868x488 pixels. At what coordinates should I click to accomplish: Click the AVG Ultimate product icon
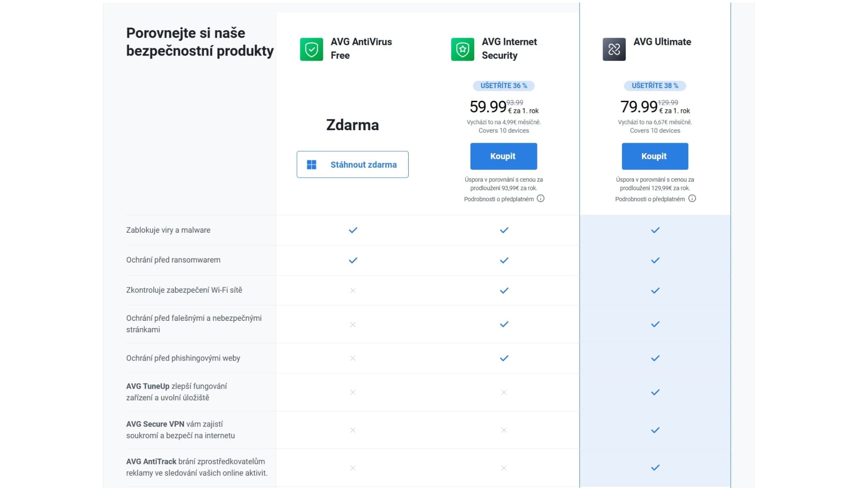(x=614, y=49)
